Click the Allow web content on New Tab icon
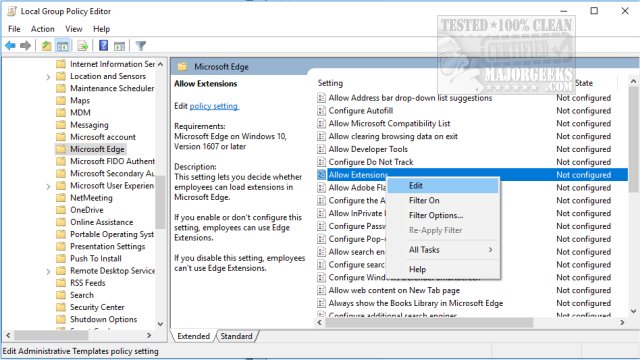Viewport: 640px width, 360px height. [x=322, y=290]
